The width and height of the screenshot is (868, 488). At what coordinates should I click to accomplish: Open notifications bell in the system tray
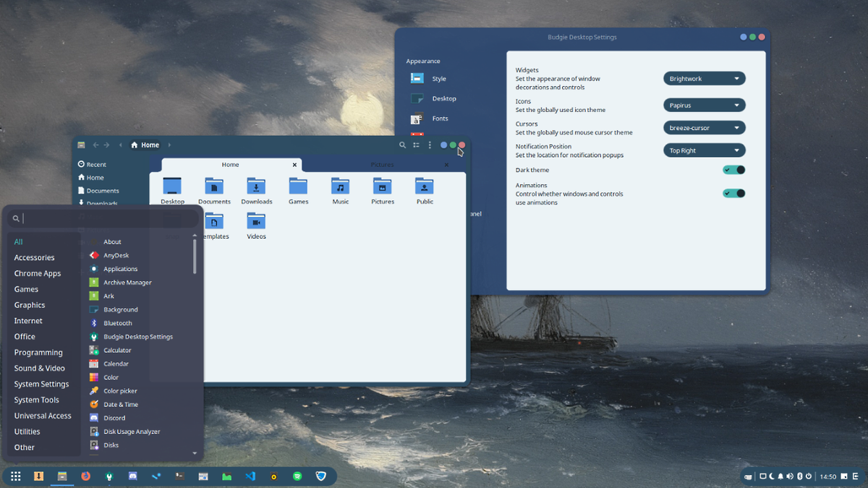780,476
